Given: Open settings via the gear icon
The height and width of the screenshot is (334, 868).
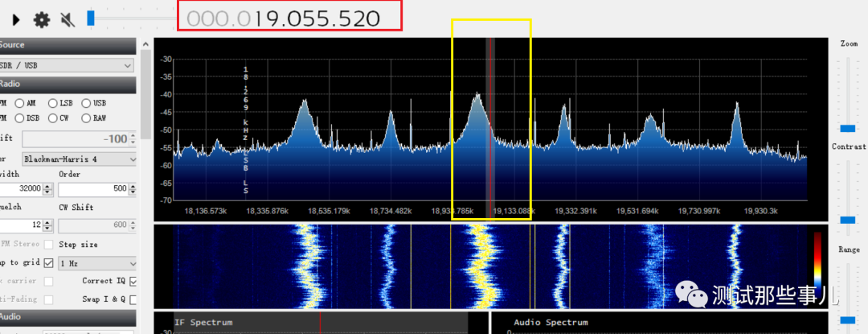Looking at the screenshot, I should tap(42, 20).
